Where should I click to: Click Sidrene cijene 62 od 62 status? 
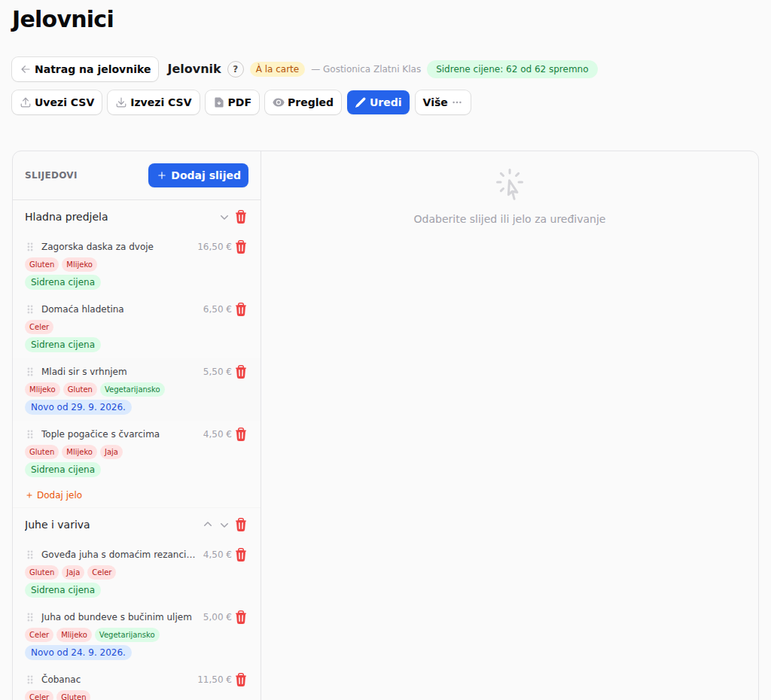click(x=512, y=69)
